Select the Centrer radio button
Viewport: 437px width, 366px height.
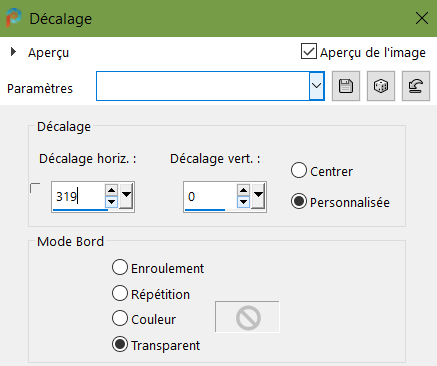coord(298,170)
